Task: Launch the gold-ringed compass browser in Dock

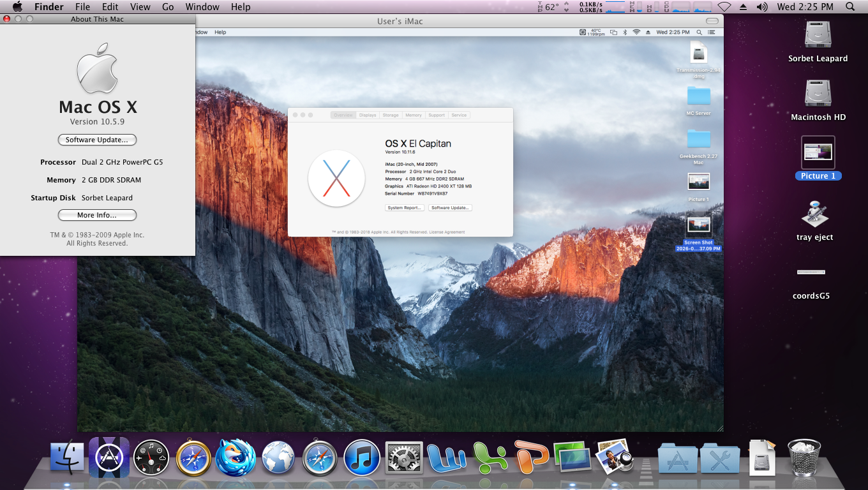Action: tap(193, 457)
